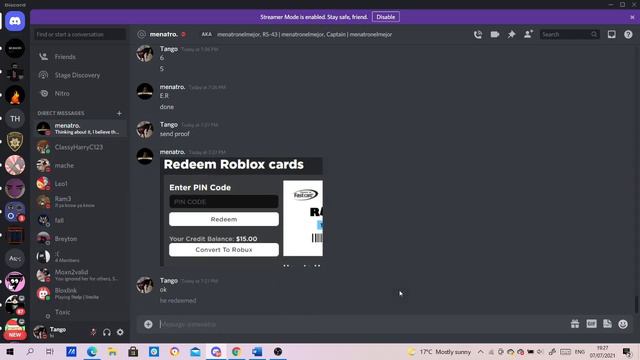Open user settings gear icon

[x=120, y=332]
